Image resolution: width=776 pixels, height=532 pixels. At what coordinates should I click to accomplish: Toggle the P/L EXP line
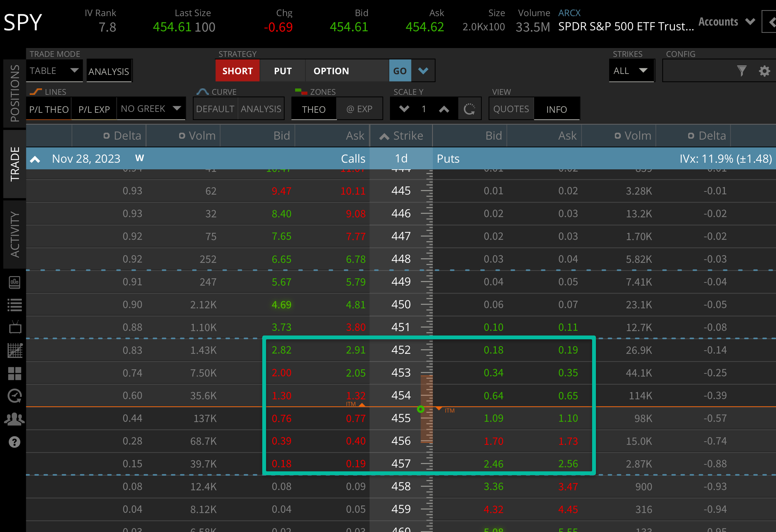point(94,109)
